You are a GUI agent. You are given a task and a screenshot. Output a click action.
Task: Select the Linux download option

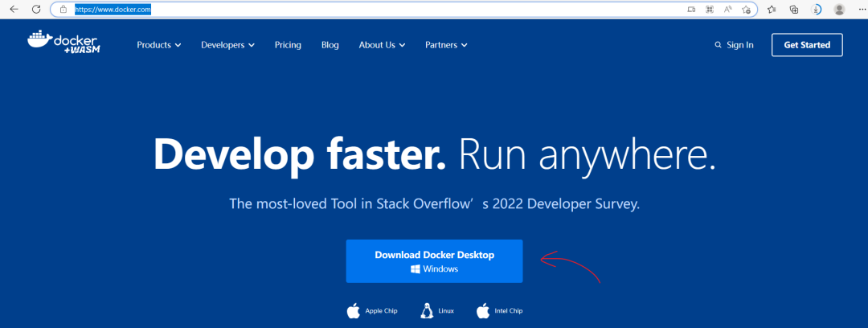click(x=437, y=311)
